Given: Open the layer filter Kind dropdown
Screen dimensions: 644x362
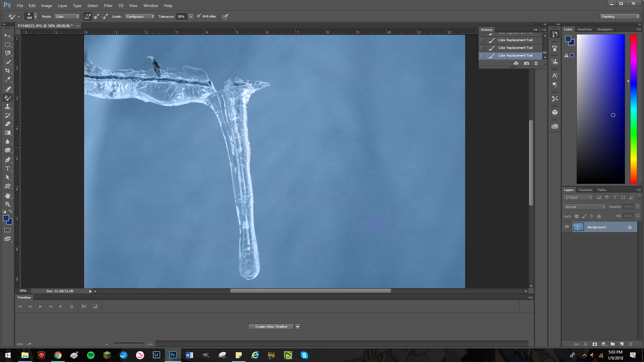Looking at the screenshot, I should click(x=579, y=197).
